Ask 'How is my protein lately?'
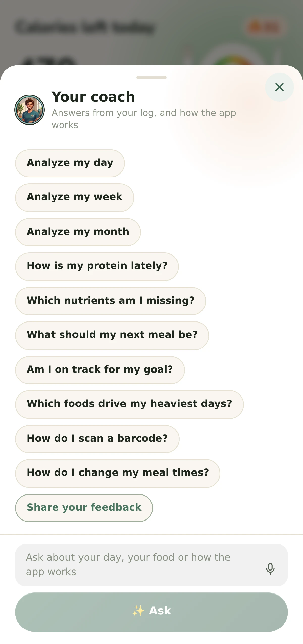 97,266
